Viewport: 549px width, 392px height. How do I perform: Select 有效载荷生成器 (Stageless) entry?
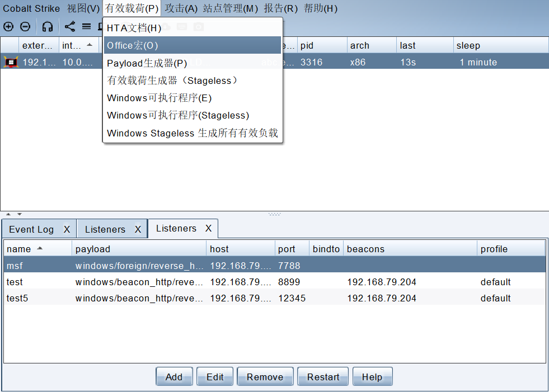(192, 81)
